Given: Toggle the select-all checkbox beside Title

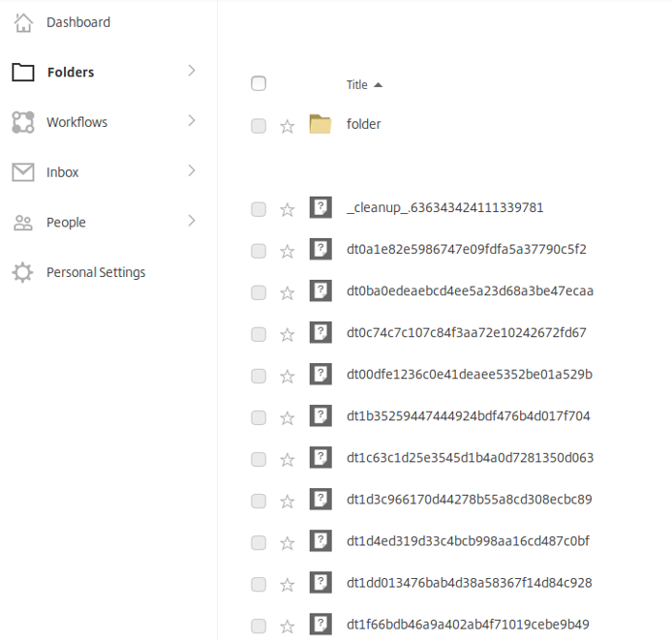Looking at the screenshot, I should click(x=259, y=83).
